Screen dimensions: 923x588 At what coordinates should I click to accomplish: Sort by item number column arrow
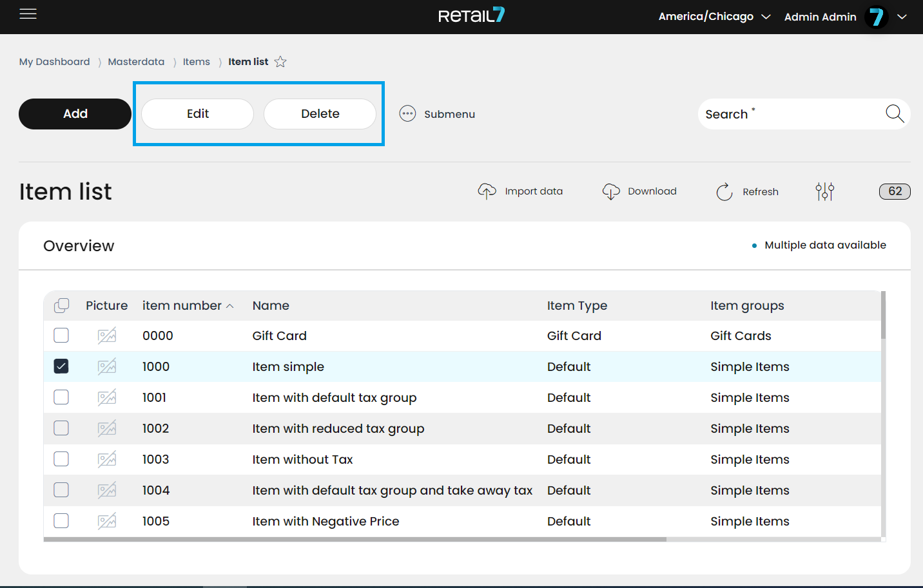click(x=229, y=306)
